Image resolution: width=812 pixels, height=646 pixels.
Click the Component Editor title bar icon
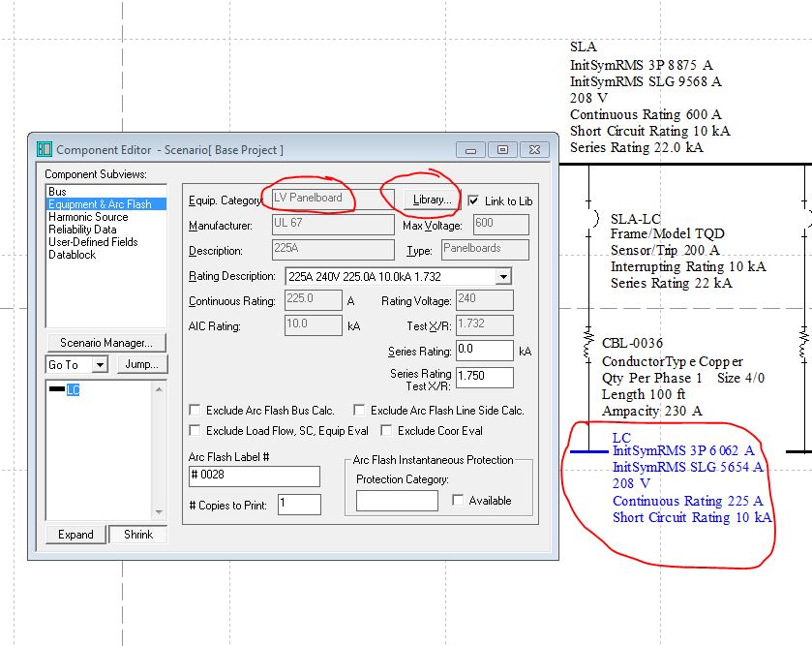coord(44,150)
